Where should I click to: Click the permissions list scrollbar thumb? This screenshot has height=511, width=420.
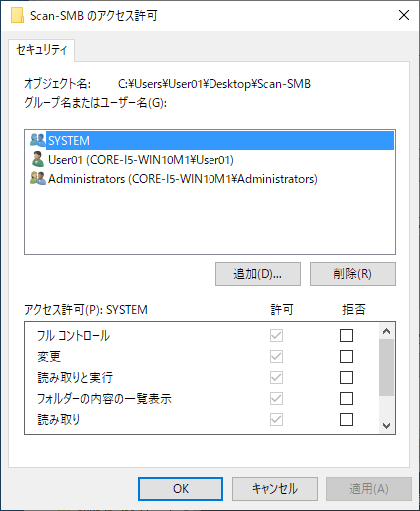pyautogui.click(x=386, y=367)
